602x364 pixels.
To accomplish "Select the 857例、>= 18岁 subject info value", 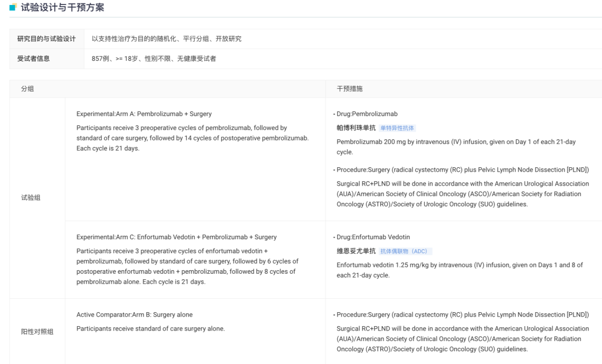I will 154,59.
